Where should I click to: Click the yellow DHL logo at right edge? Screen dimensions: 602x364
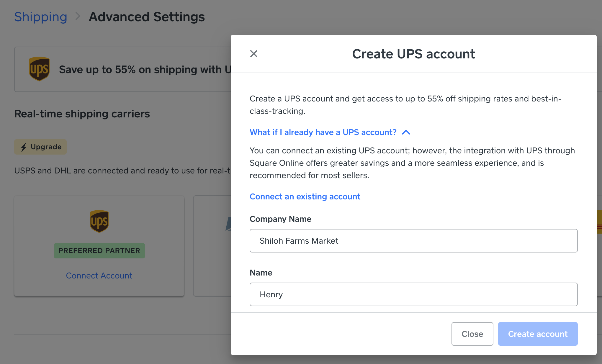[599, 222]
